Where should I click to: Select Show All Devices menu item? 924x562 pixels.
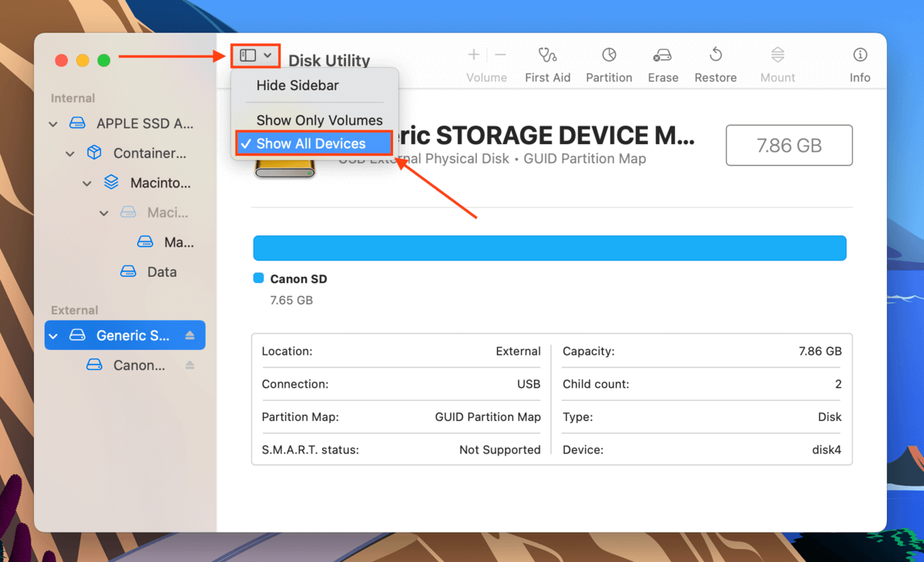pos(314,143)
